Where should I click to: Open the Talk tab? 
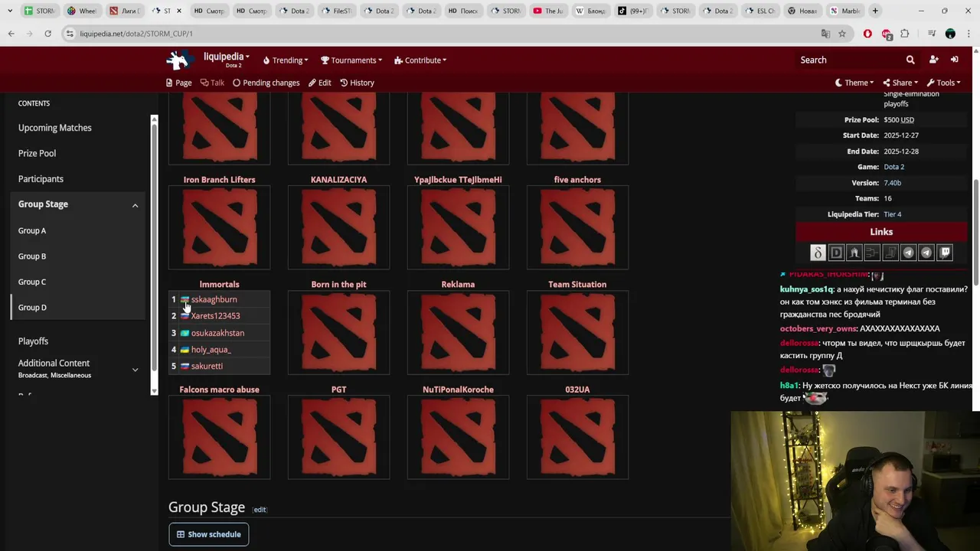pos(213,83)
